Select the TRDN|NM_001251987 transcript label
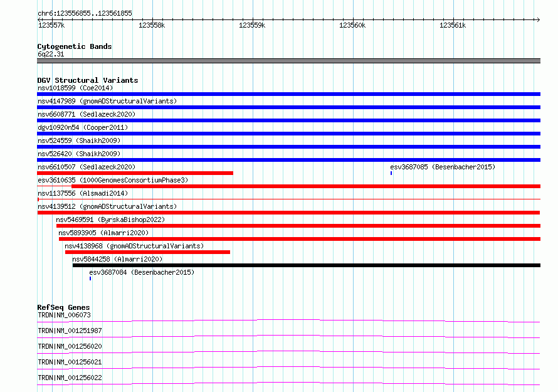The width and height of the screenshot is (558, 392). pyautogui.click(x=70, y=331)
